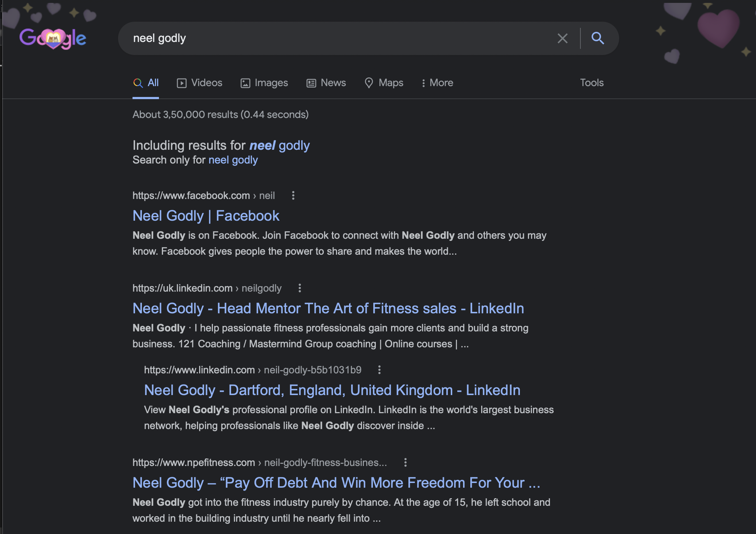The image size is (756, 534).
Task: Click the Google Valentine doodle logo
Action: 53,38
